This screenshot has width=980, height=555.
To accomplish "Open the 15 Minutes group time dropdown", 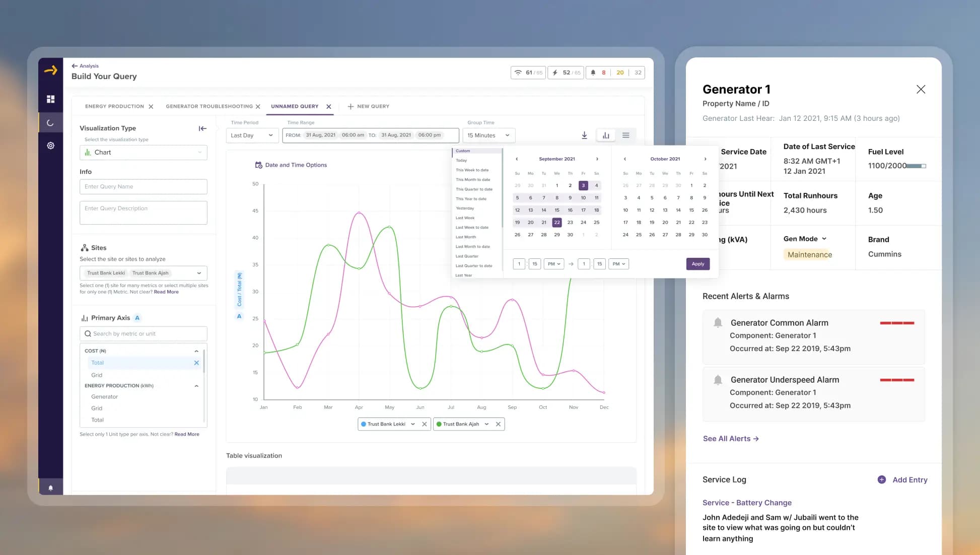I will pos(488,135).
